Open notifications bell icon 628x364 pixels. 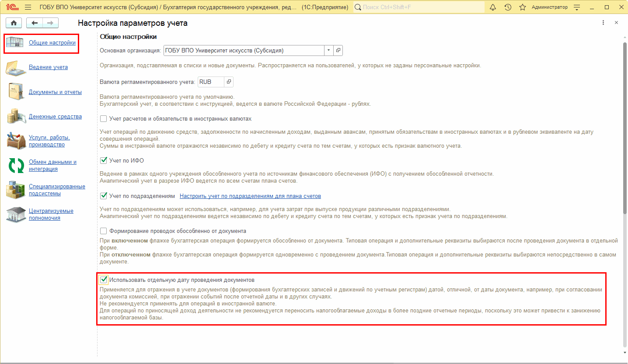click(493, 7)
